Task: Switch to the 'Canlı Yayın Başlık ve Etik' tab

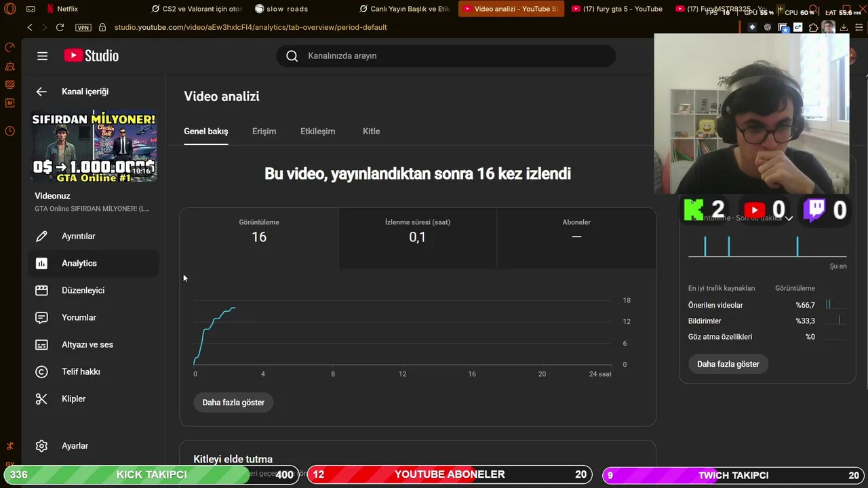Action: [404, 9]
